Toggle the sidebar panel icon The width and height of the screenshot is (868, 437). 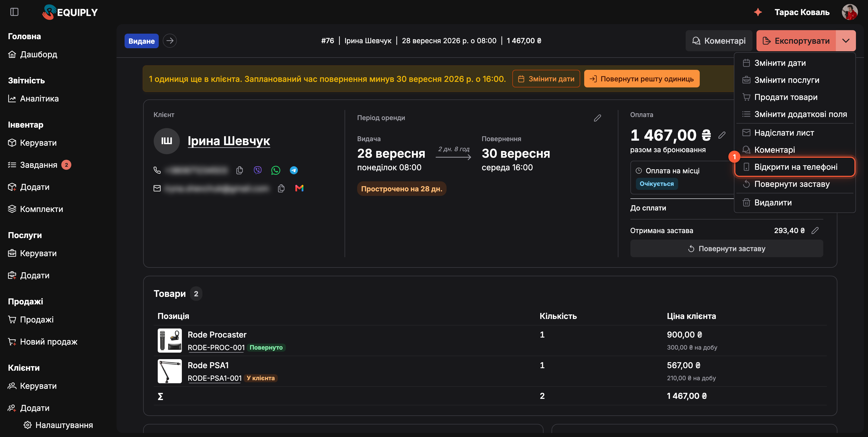tap(14, 12)
